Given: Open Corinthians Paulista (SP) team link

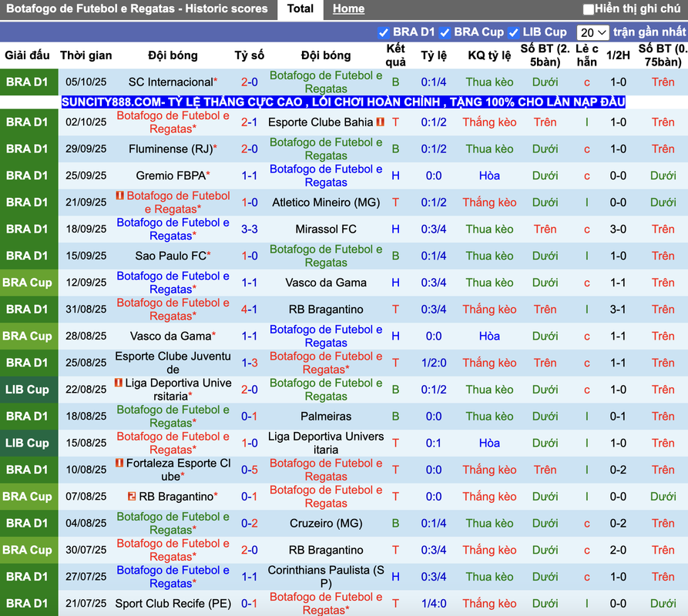Looking at the screenshot, I should point(326,577).
